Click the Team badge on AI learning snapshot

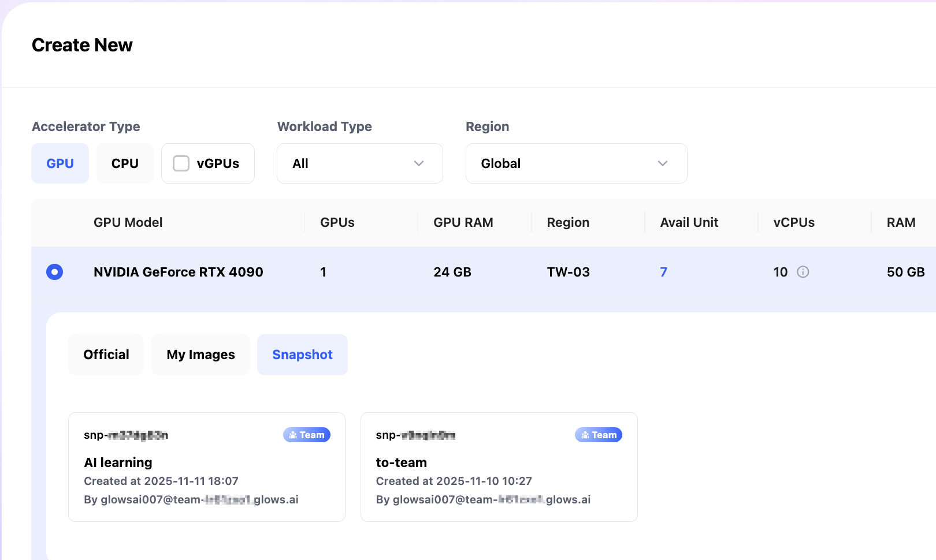tap(306, 435)
